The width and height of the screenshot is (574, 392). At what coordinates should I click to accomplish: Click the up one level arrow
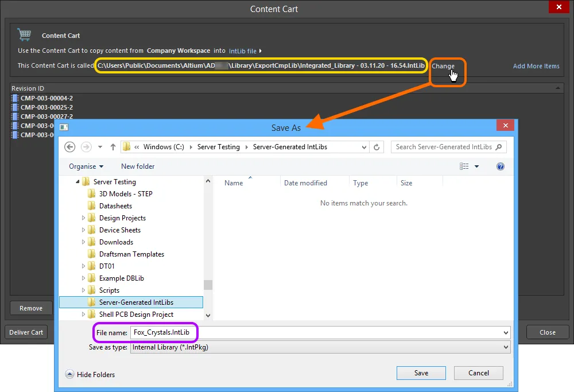(113, 147)
